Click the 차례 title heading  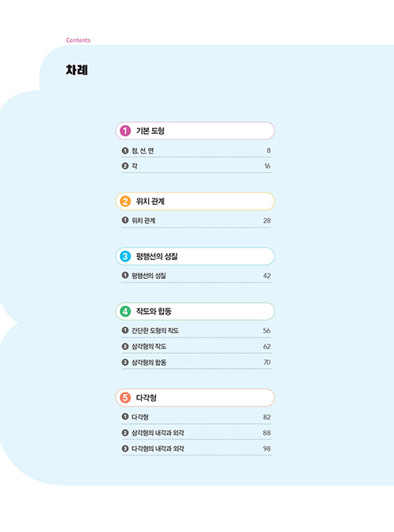click(77, 70)
